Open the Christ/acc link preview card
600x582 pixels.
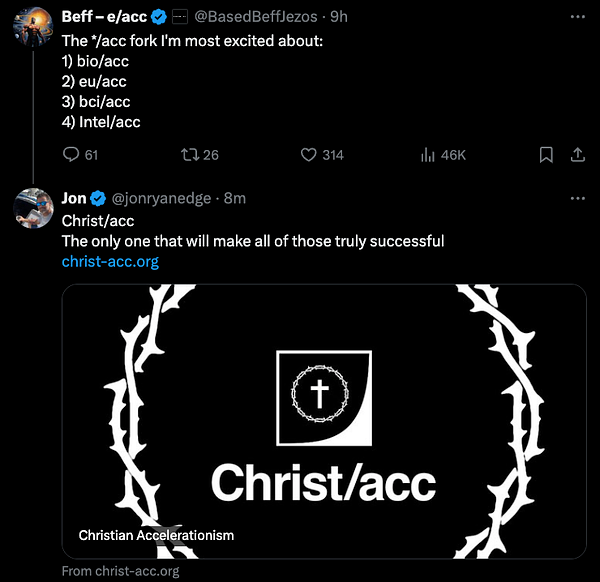point(323,420)
